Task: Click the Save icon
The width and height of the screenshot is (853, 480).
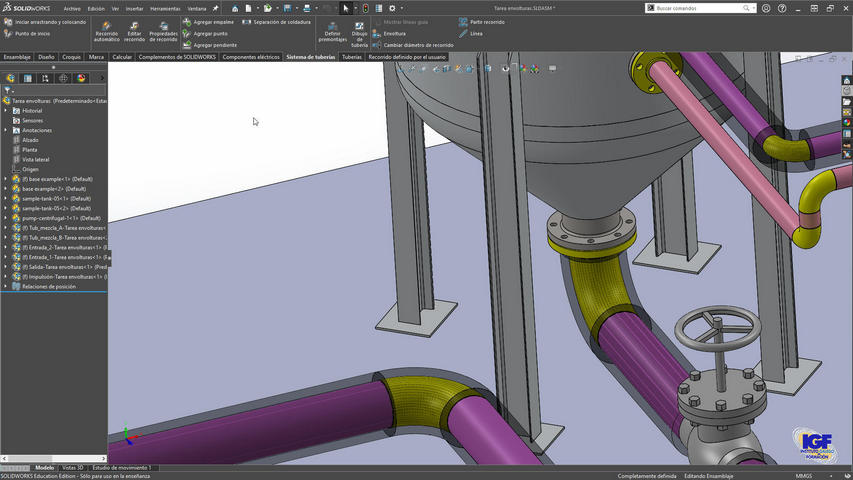Action: click(287, 8)
